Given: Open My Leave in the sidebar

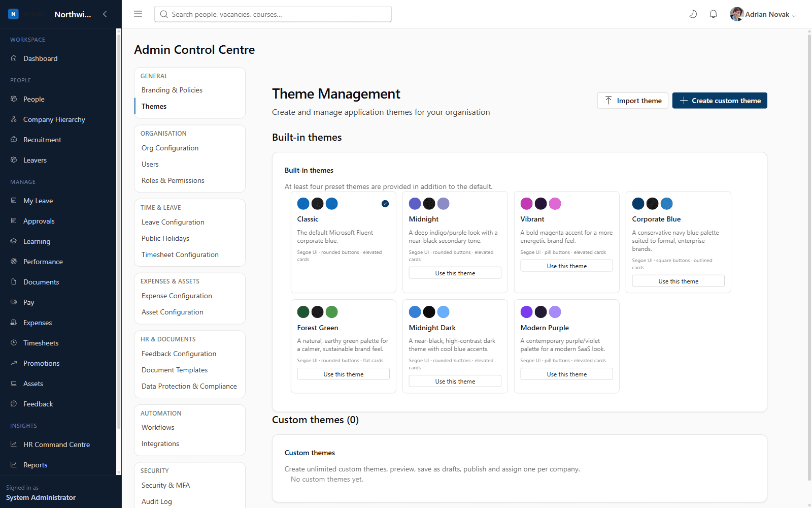Looking at the screenshot, I should pos(38,201).
